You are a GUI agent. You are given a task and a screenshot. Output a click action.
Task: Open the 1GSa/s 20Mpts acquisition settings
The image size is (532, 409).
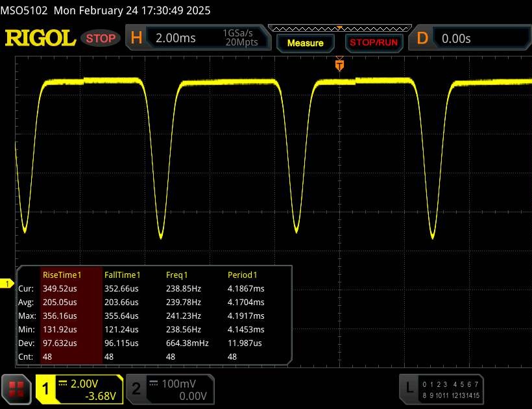241,38
